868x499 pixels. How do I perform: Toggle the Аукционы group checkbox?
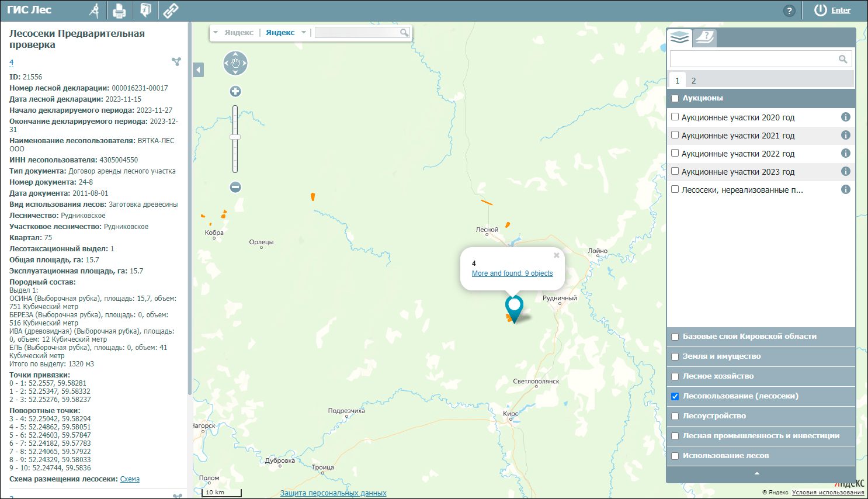pos(675,98)
